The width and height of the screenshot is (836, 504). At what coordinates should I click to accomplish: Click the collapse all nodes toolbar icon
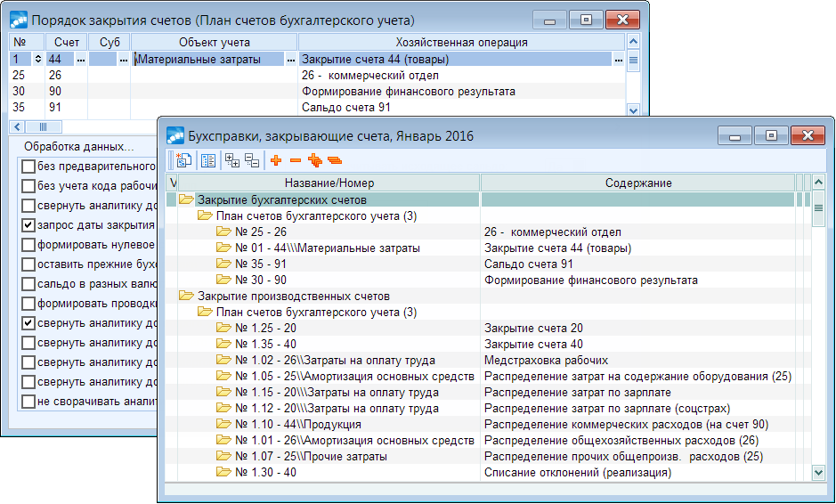tap(252, 160)
